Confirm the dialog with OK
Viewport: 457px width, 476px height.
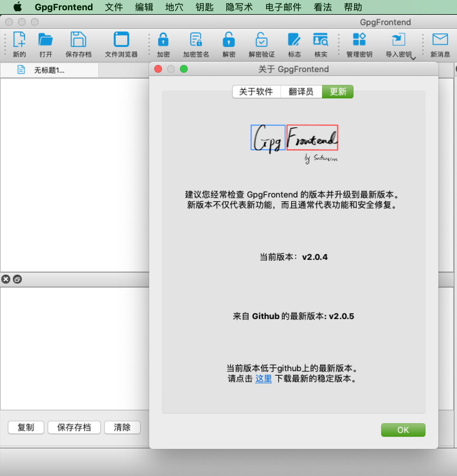(x=403, y=430)
